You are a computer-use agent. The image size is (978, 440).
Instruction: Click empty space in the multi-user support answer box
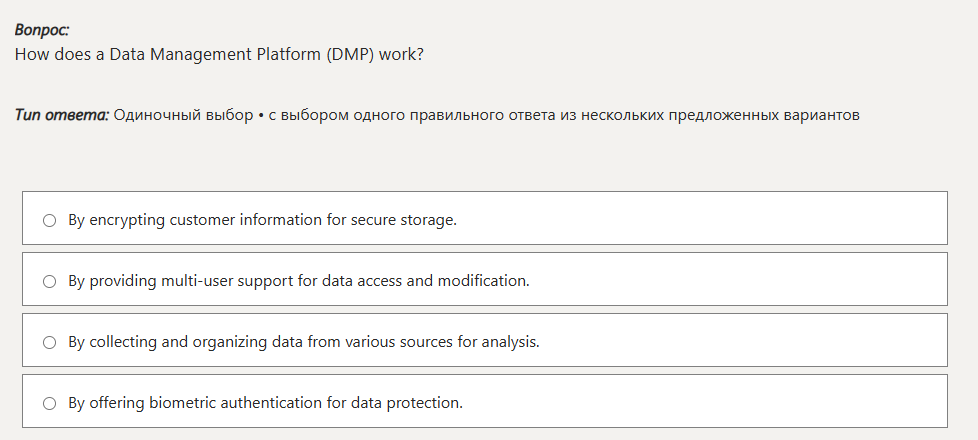(x=740, y=281)
